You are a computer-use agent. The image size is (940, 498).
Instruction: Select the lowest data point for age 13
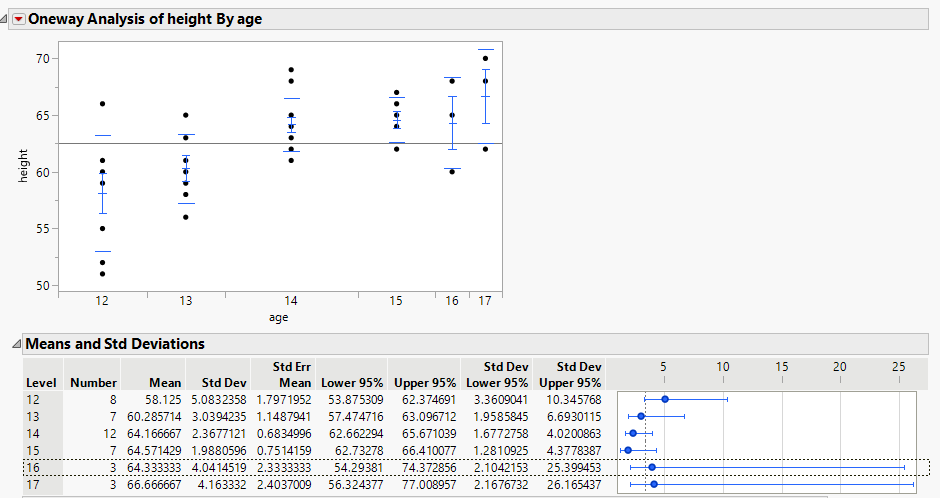click(x=186, y=217)
